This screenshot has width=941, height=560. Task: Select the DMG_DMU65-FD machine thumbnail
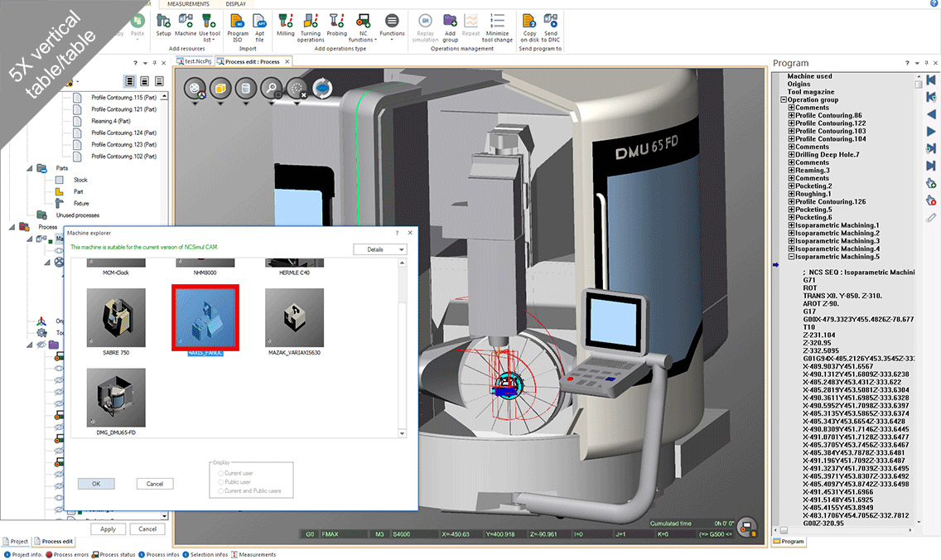(116, 398)
